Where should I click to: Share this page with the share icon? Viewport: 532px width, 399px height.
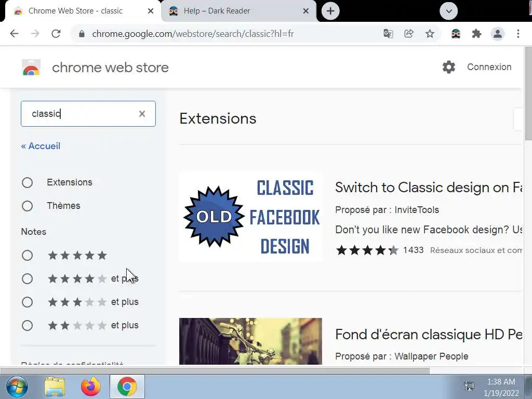tap(409, 34)
